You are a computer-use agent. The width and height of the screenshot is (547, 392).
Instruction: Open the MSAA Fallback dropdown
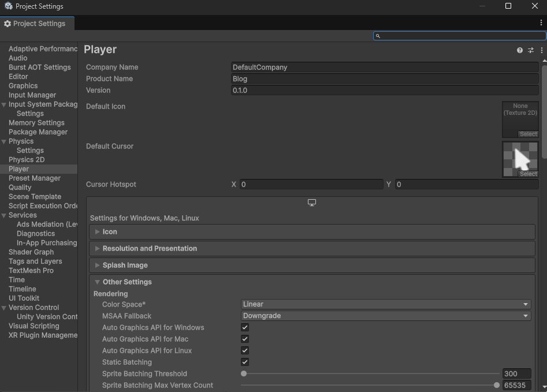385,316
